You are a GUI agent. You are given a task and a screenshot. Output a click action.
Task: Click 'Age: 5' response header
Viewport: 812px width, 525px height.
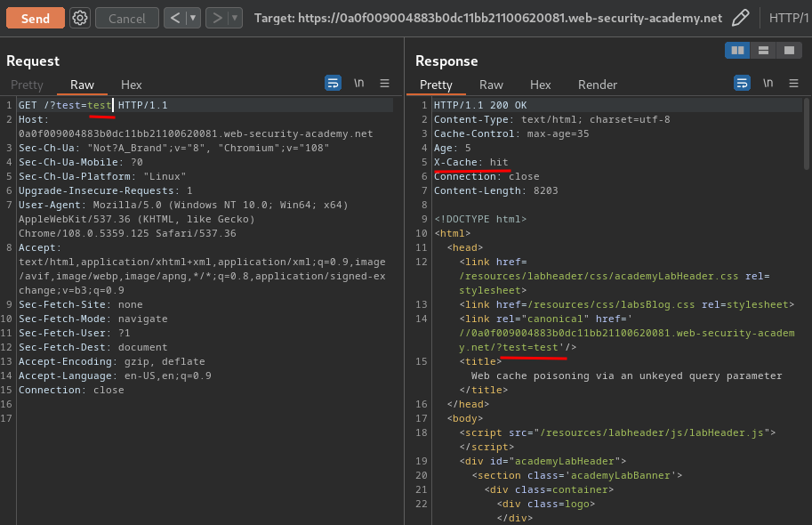point(452,149)
